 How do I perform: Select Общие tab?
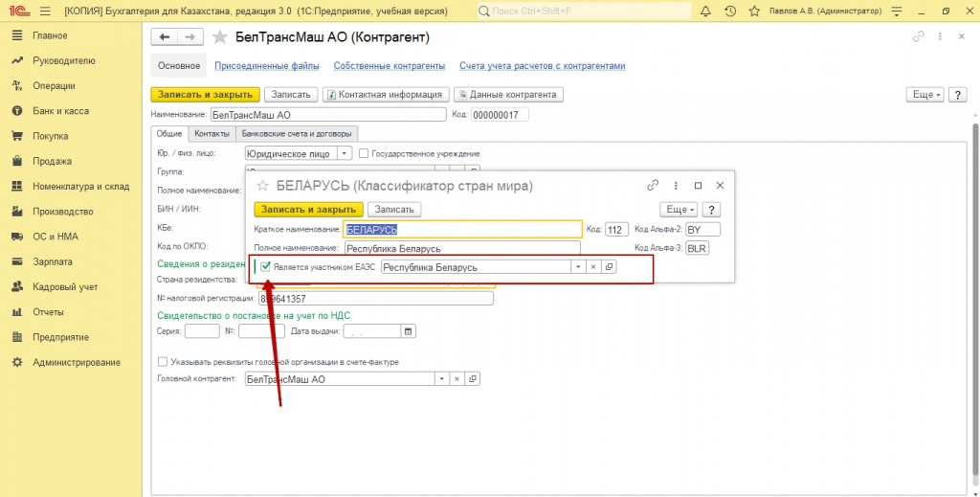tap(168, 134)
